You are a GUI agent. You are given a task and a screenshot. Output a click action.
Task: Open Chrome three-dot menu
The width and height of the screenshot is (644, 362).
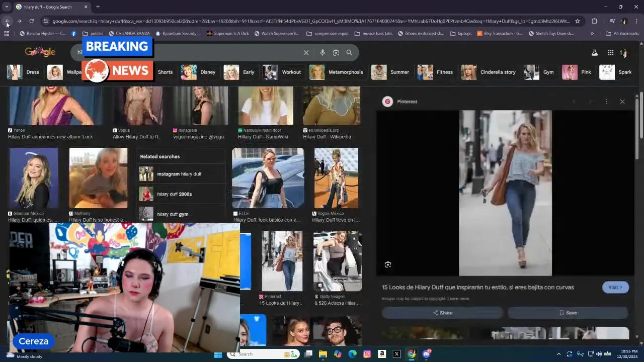[x=636, y=21]
